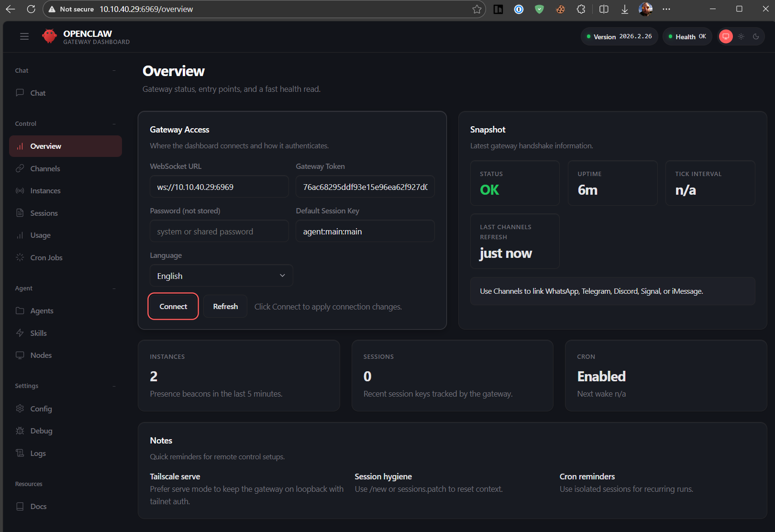Click the Skills lightning bolt icon

click(x=20, y=333)
